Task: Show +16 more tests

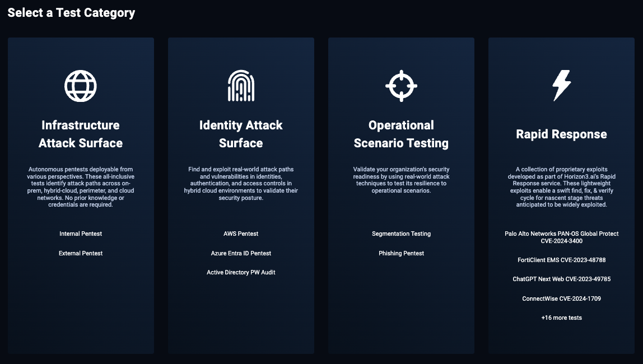Action: 561,318
